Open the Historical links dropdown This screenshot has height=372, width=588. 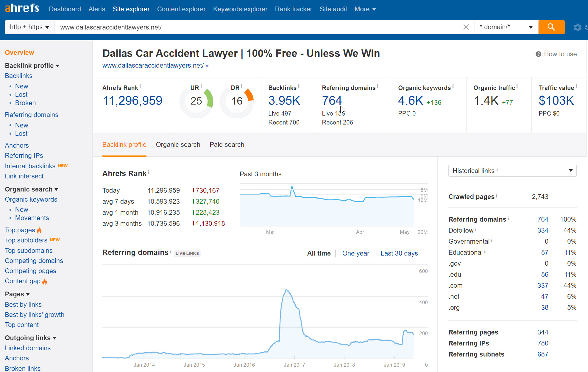(512, 171)
